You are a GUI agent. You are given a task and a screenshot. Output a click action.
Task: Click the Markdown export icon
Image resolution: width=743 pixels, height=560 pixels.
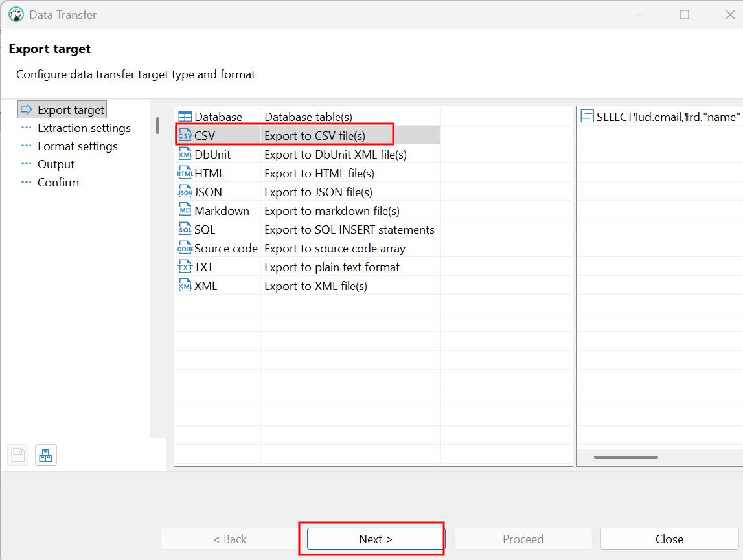185,211
